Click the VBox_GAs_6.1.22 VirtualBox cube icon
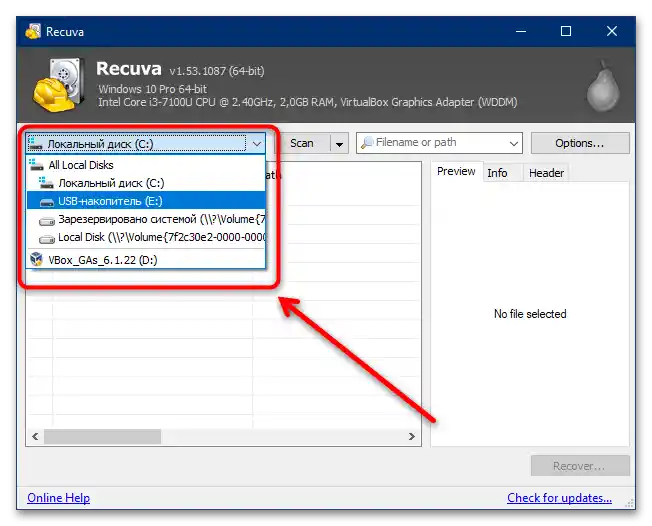This screenshot has height=526, width=652. pyautogui.click(x=37, y=259)
